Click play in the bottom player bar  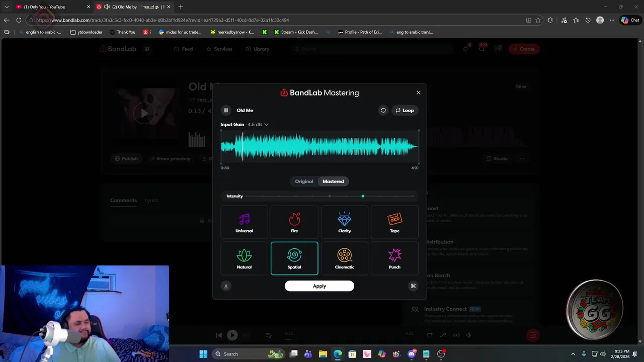[x=232, y=335]
